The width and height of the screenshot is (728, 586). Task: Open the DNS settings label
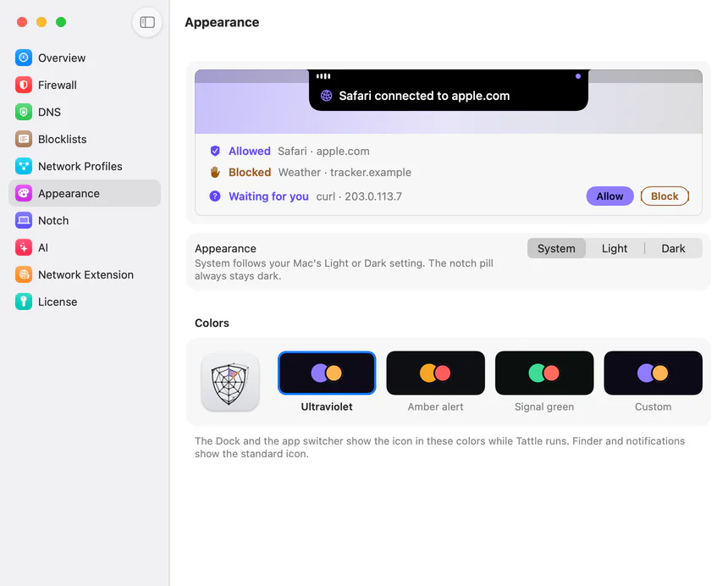pyautogui.click(x=49, y=112)
